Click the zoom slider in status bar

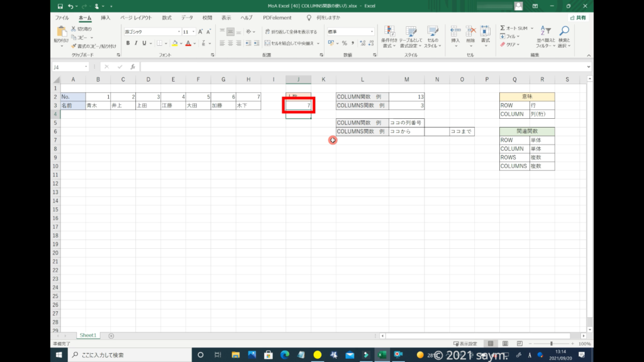(552, 344)
